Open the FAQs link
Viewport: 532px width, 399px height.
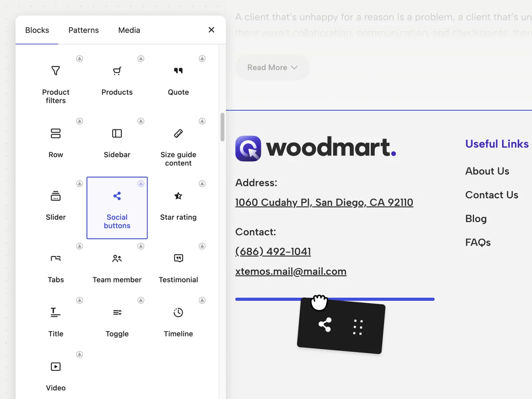coord(478,242)
